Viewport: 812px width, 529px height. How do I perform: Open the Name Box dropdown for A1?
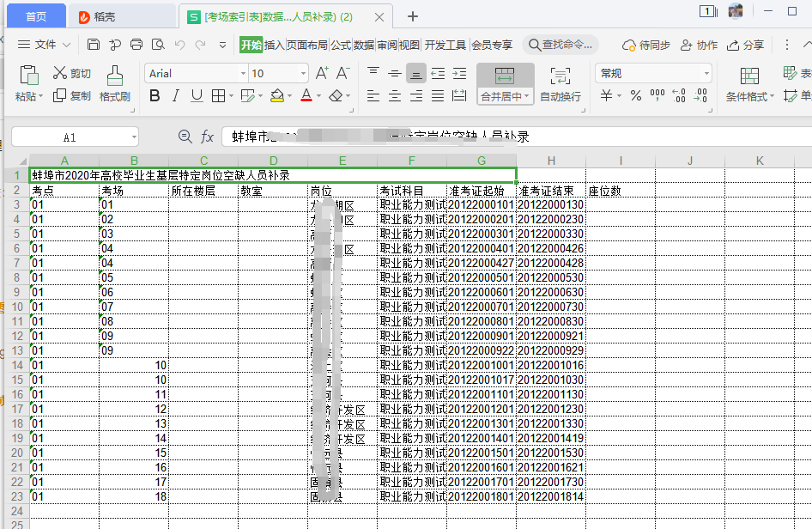(x=134, y=137)
